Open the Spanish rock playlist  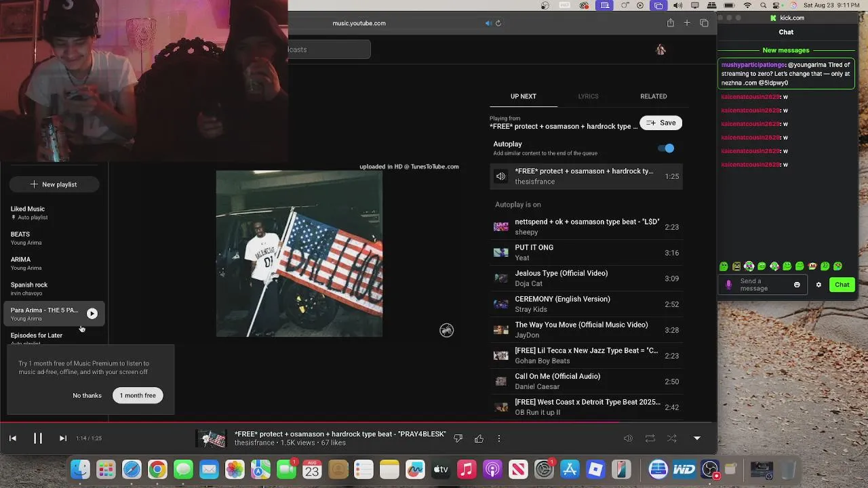[x=54, y=289]
